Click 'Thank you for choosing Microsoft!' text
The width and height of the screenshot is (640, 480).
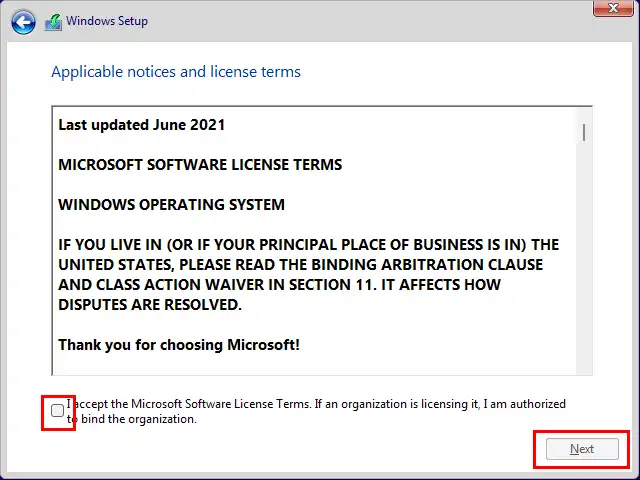coord(179,345)
